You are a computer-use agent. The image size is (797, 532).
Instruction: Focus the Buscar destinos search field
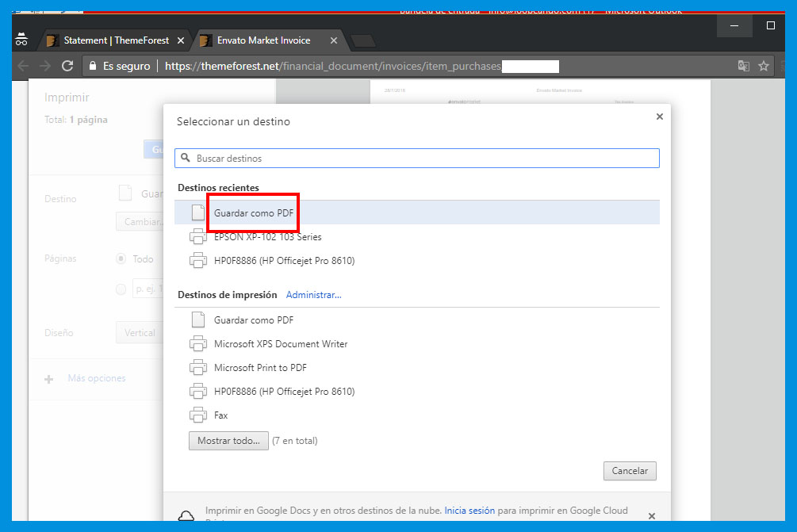coord(417,158)
